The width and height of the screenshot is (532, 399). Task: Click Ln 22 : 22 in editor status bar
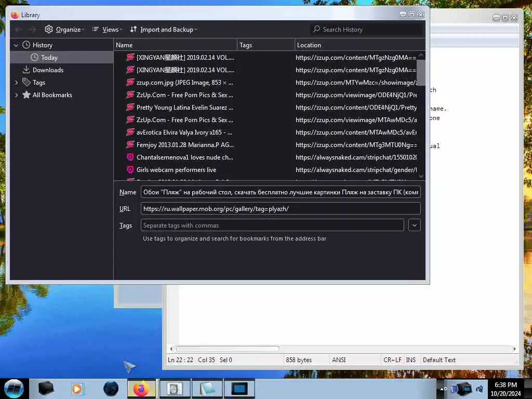(x=180, y=360)
